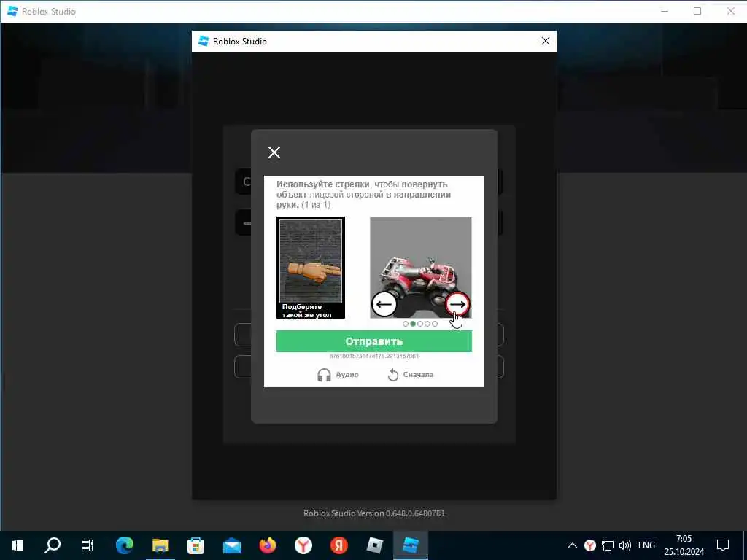This screenshot has width=747, height=560.
Task: Launch Firefox from the taskbar
Action: tap(267, 545)
